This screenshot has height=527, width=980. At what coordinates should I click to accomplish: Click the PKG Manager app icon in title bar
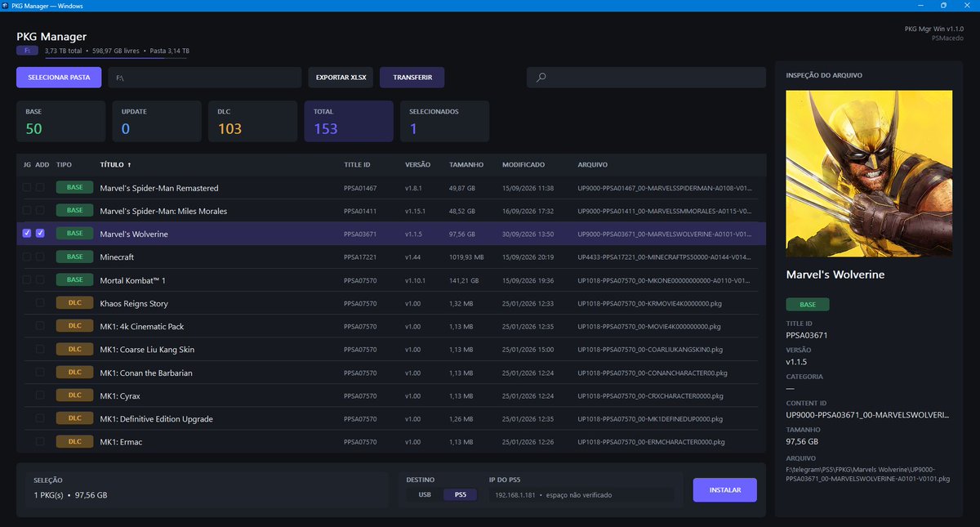click(x=7, y=6)
